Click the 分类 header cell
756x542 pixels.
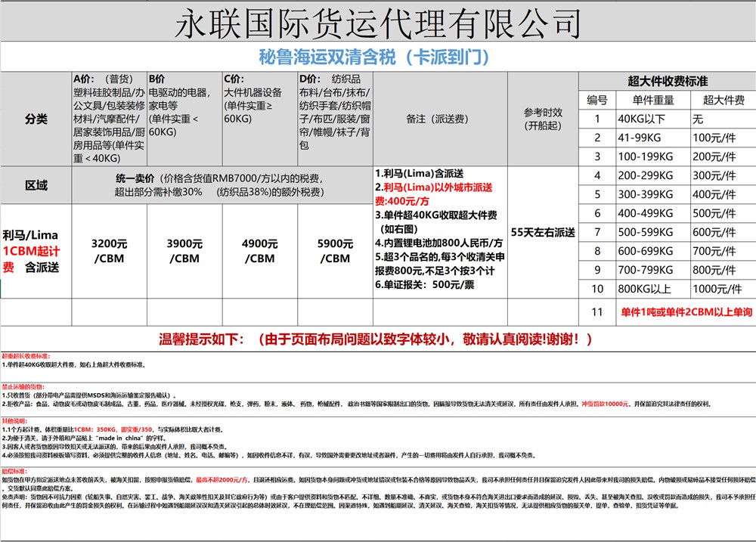(x=36, y=119)
